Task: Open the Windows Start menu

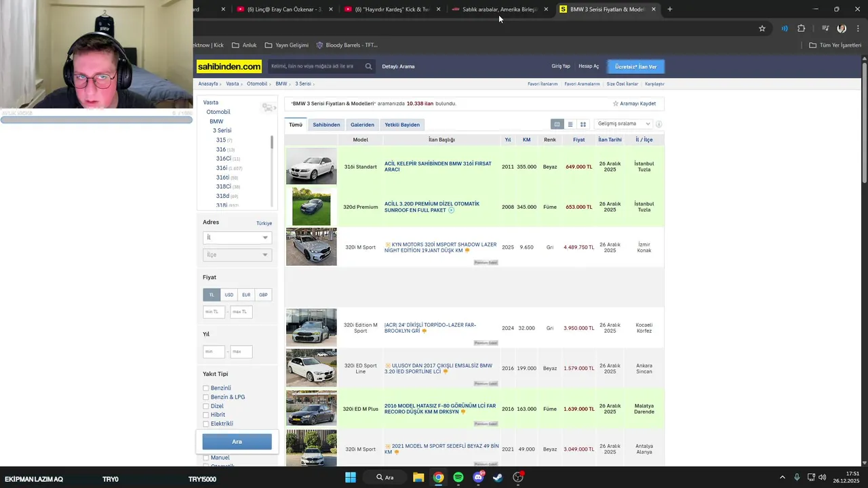Action: point(351,477)
